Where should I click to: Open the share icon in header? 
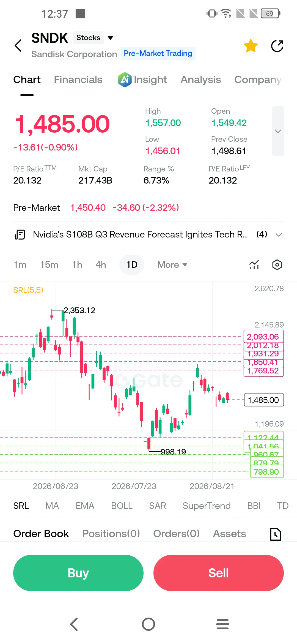pyautogui.click(x=277, y=46)
